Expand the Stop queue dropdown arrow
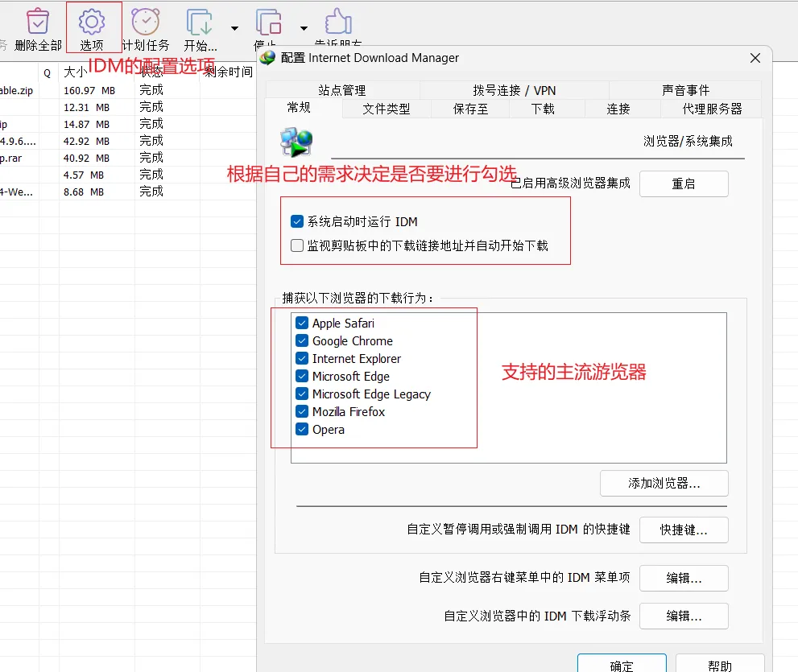This screenshot has height=672, width=798. (304, 28)
